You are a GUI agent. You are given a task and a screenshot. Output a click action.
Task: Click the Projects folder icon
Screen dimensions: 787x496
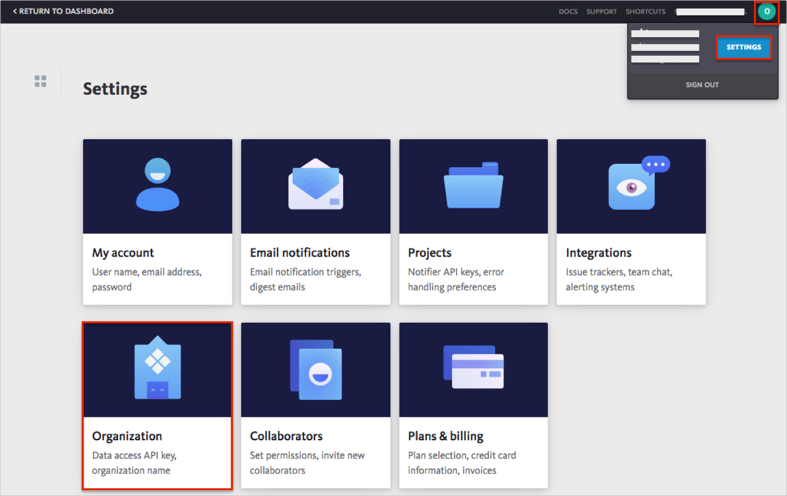coord(473,186)
